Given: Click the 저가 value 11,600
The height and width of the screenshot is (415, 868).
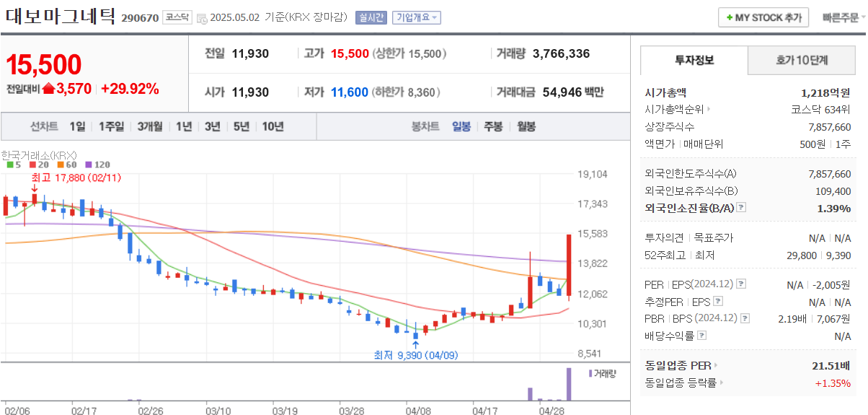Looking at the screenshot, I should [350, 92].
